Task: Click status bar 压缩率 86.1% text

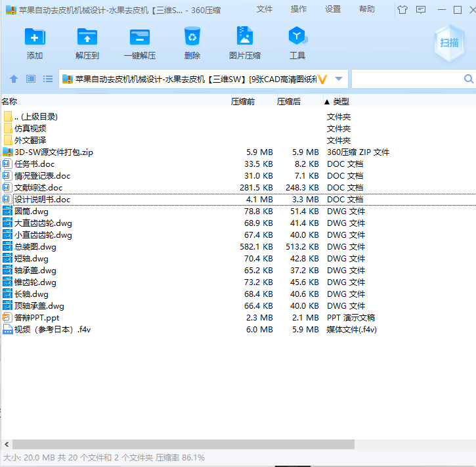Action: coord(181,458)
